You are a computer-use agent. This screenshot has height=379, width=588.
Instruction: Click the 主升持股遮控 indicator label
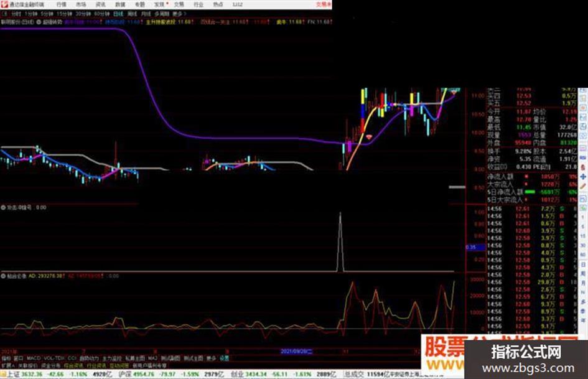[161, 22]
